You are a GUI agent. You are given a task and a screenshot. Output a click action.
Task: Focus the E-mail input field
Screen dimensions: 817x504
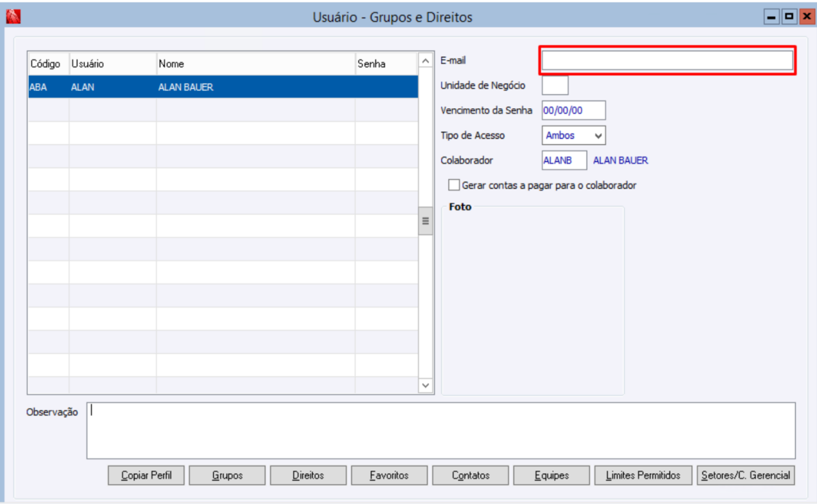pos(668,61)
